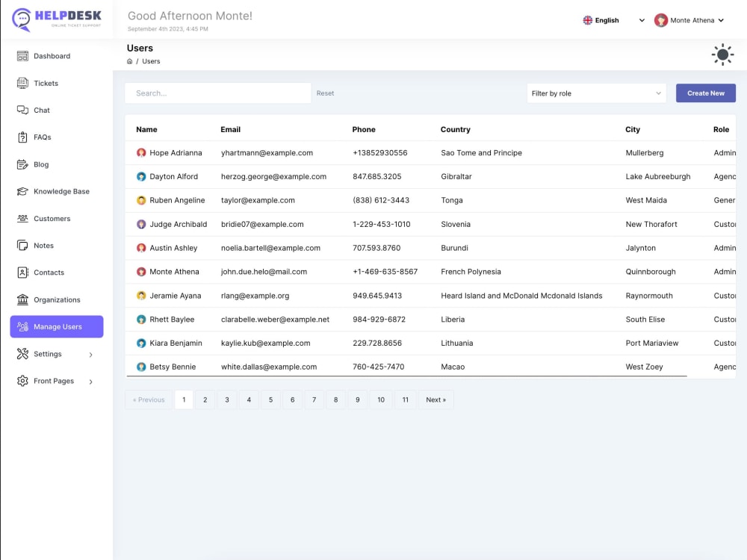The height and width of the screenshot is (560, 747).
Task: Click the Tickets sidebar icon
Action: click(x=22, y=83)
